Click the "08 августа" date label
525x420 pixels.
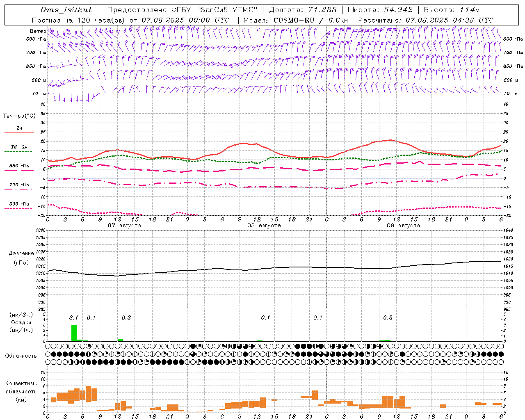[264, 225]
